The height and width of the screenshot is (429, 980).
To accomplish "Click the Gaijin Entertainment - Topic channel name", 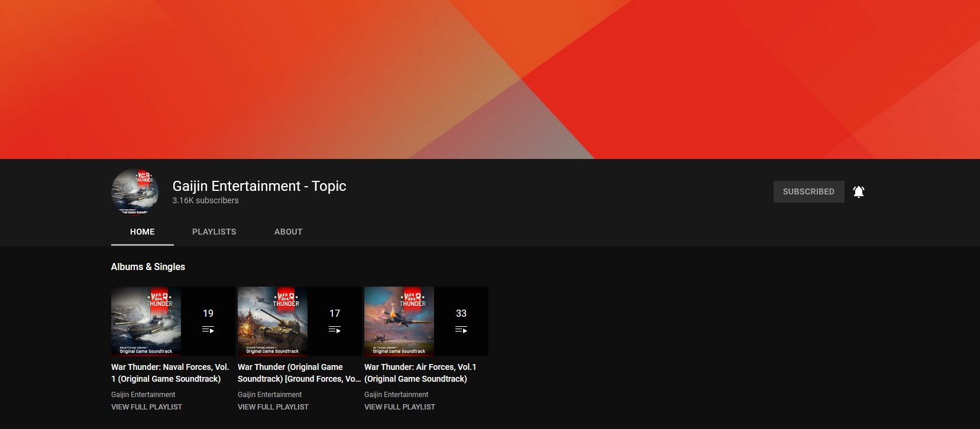I will click(x=259, y=186).
